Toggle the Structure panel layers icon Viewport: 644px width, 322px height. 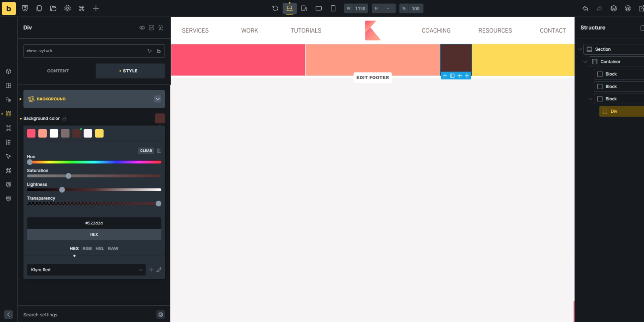coord(613,8)
